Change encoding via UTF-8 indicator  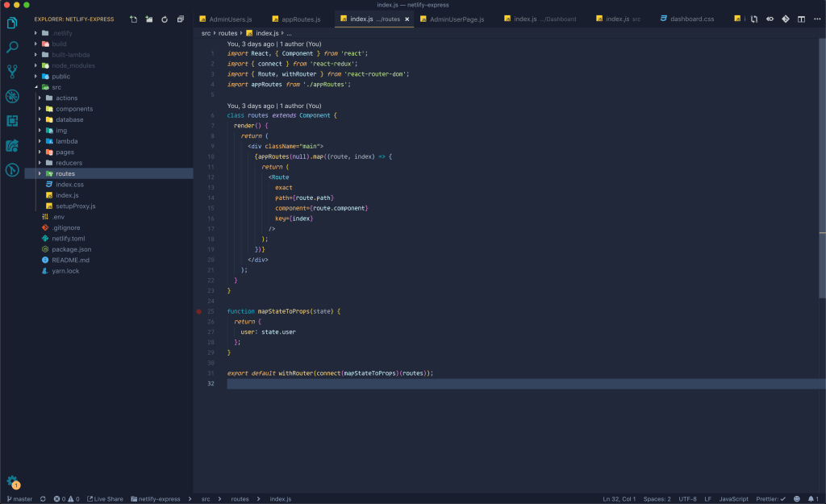(x=687, y=498)
